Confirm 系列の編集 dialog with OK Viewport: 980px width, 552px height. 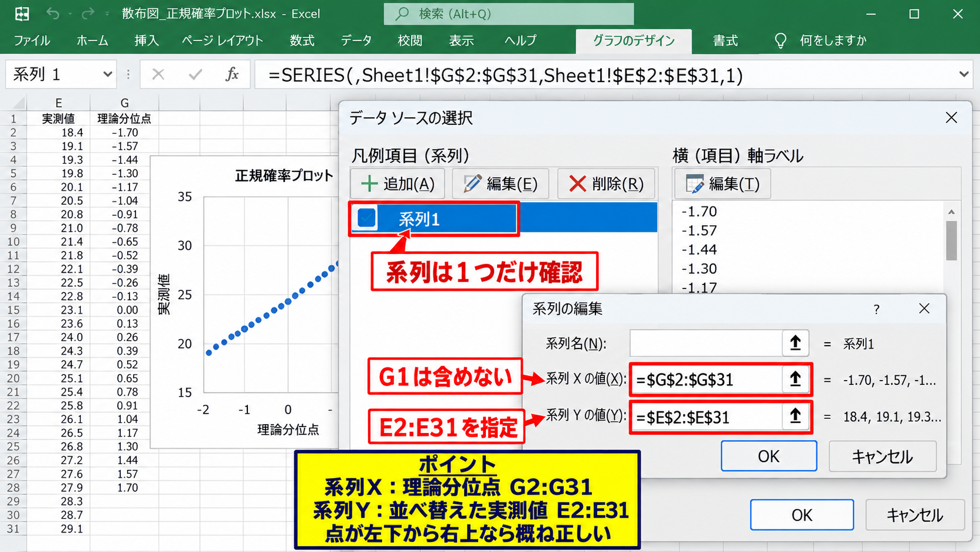[768, 456]
